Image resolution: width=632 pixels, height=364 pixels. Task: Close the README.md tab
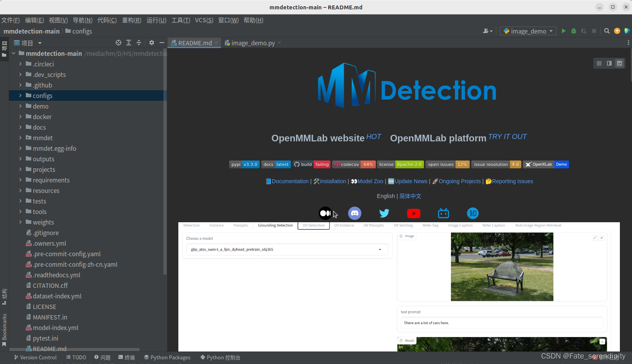(x=216, y=43)
